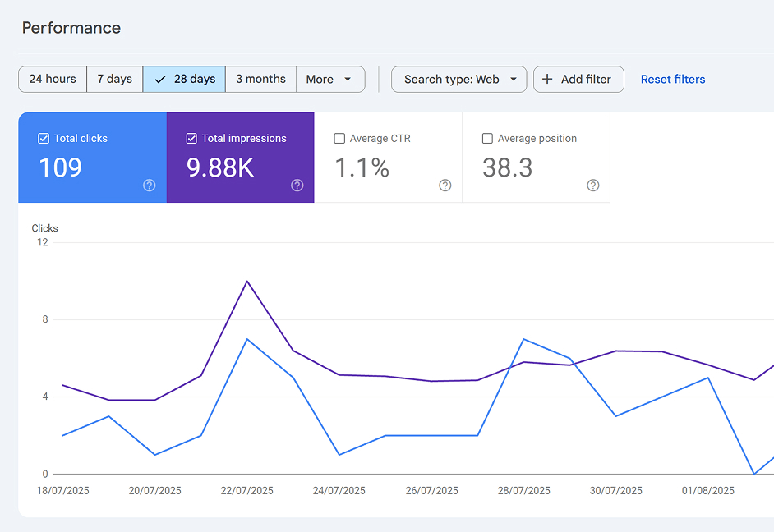
Task: Click the Add filter button
Action: click(x=578, y=80)
